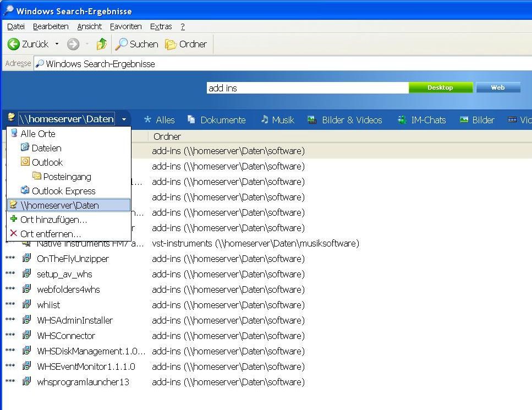The width and height of the screenshot is (532, 410).
Task: Click the Dokumente pages icon
Action: point(191,119)
